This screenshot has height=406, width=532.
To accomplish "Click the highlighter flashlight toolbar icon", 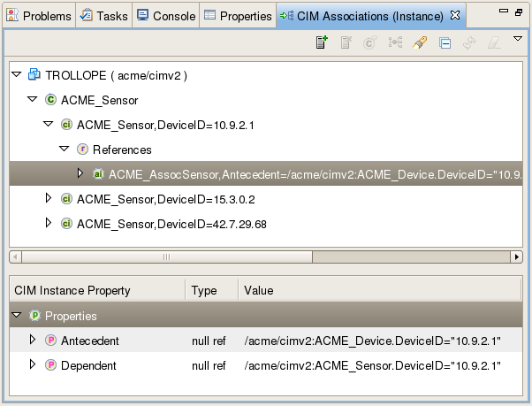I will pyautogui.click(x=420, y=42).
